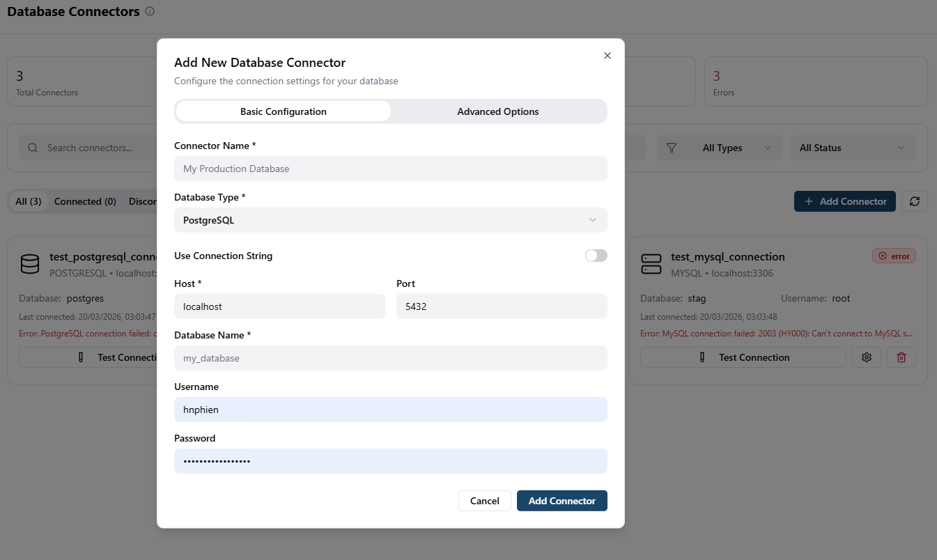Click the refresh connectors icon
The height and width of the screenshot is (560, 937).
click(x=914, y=201)
